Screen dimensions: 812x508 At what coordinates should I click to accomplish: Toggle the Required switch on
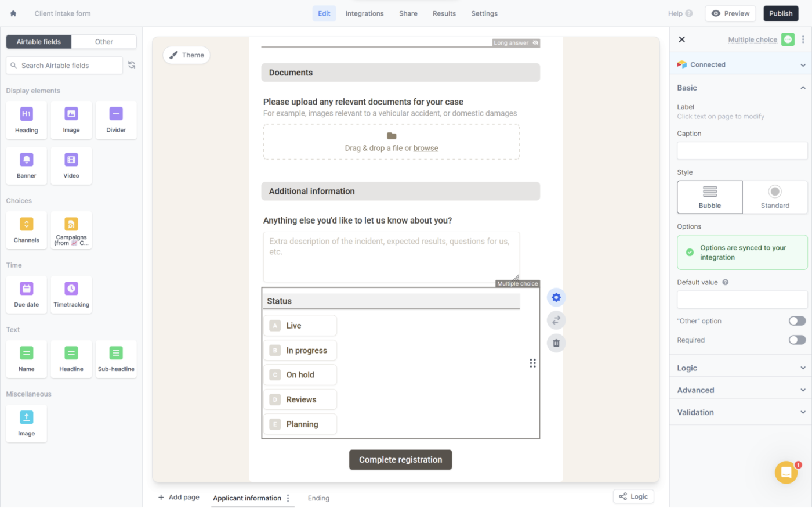(797, 340)
